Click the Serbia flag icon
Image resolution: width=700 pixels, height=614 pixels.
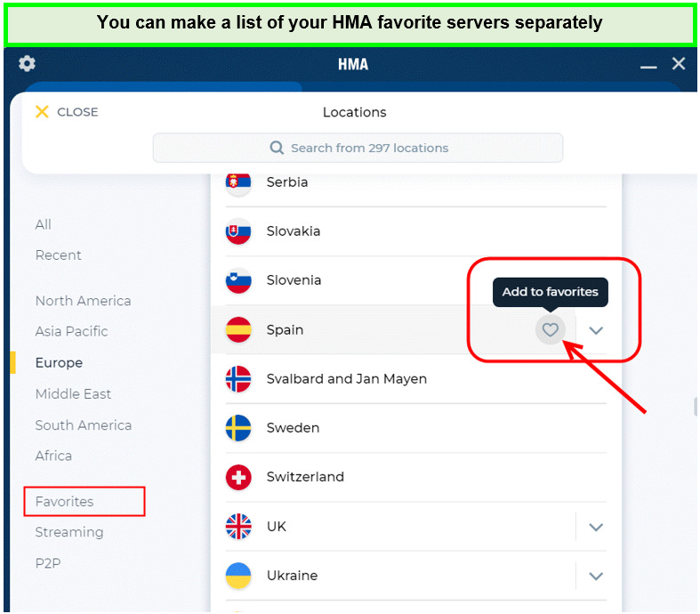click(x=238, y=183)
